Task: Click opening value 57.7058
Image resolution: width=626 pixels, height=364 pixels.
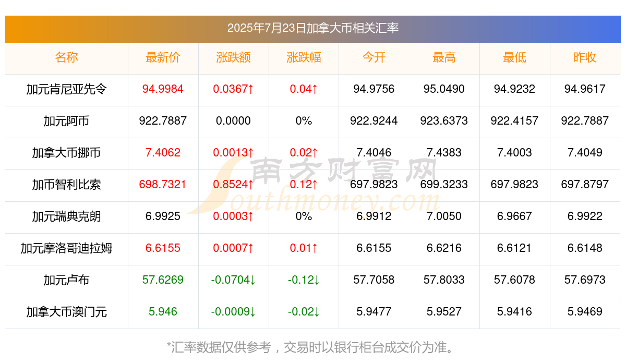Action: (x=374, y=280)
